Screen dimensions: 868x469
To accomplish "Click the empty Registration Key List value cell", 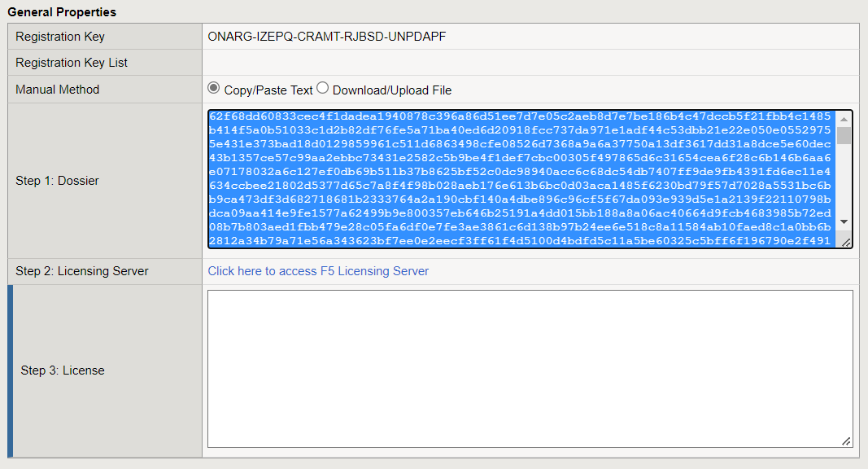I will pos(530,63).
